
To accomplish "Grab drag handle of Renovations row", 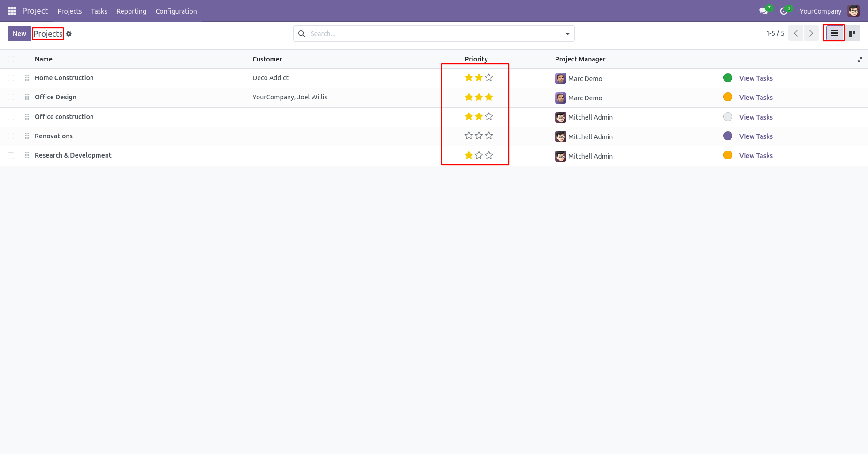I will [27, 136].
